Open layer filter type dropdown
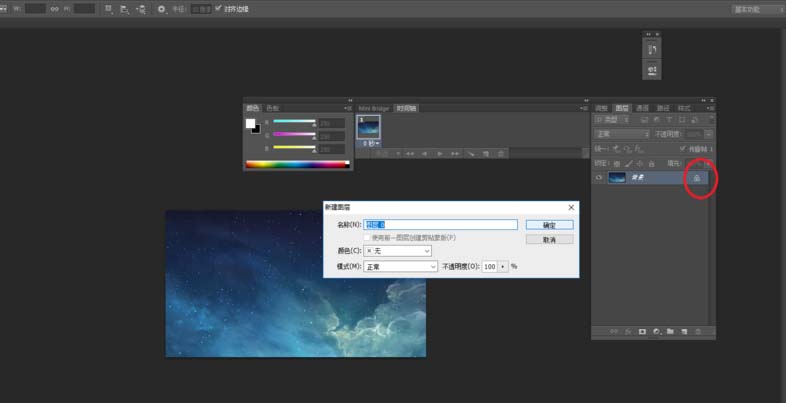This screenshot has width=786, height=403. pos(612,120)
